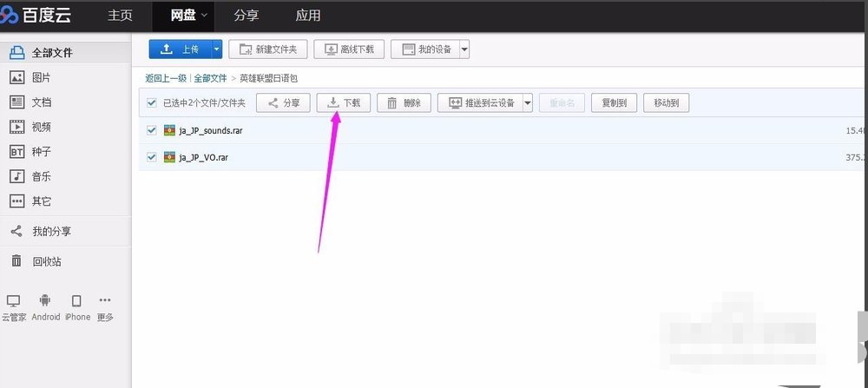The image size is (868, 388).
Task: Click the BT 种子 icon
Action: [x=17, y=152]
